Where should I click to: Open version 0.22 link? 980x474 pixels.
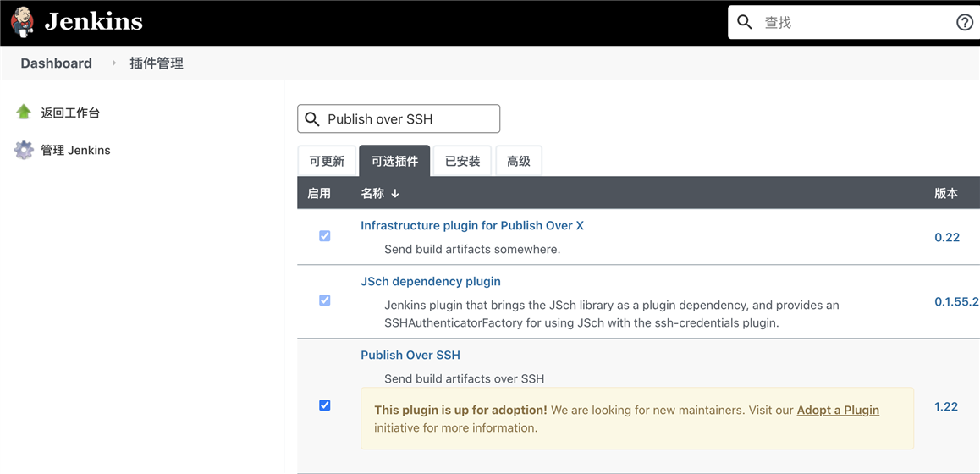coord(947,238)
